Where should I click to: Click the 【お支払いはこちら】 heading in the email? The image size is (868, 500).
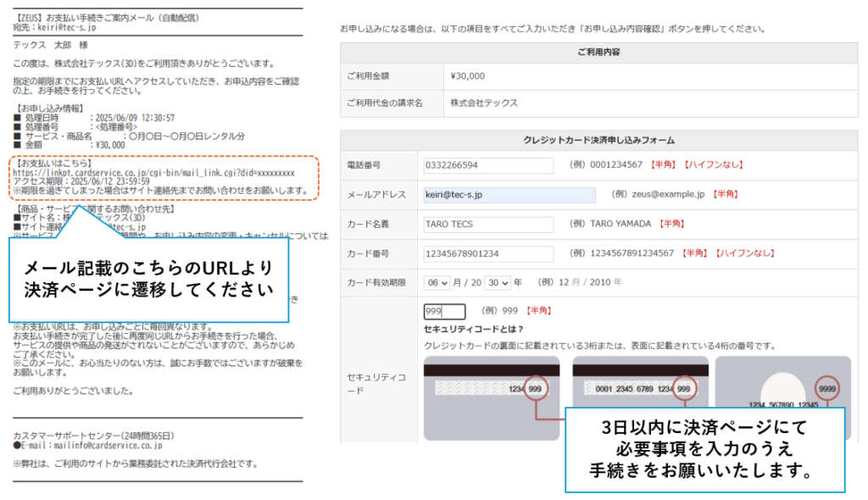[53, 164]
